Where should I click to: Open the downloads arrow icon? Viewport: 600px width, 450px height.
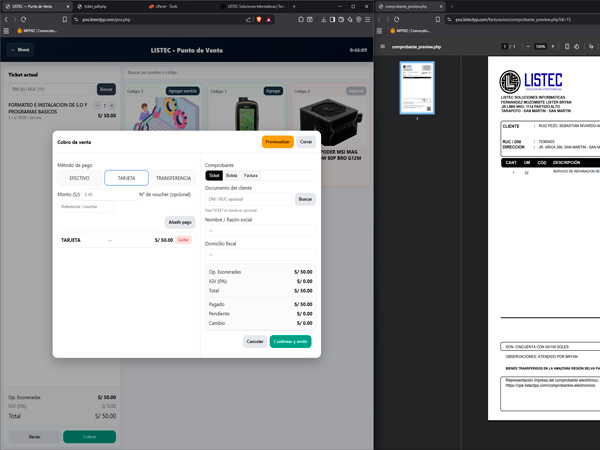324,19
